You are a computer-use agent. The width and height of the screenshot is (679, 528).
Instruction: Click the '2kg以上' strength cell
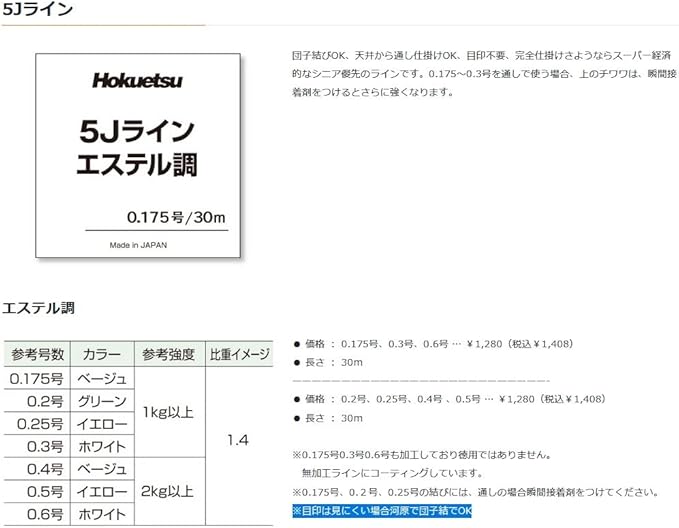[x=169, y=491]
